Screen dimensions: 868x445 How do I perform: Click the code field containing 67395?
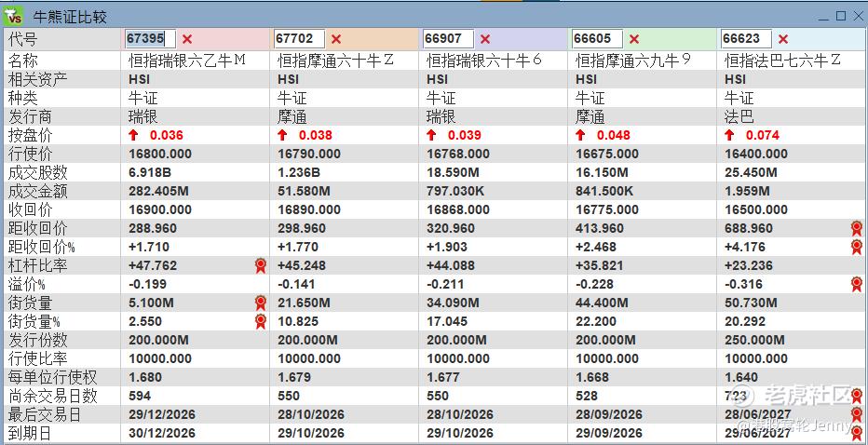pyautogui.click(x=150, y=39)
